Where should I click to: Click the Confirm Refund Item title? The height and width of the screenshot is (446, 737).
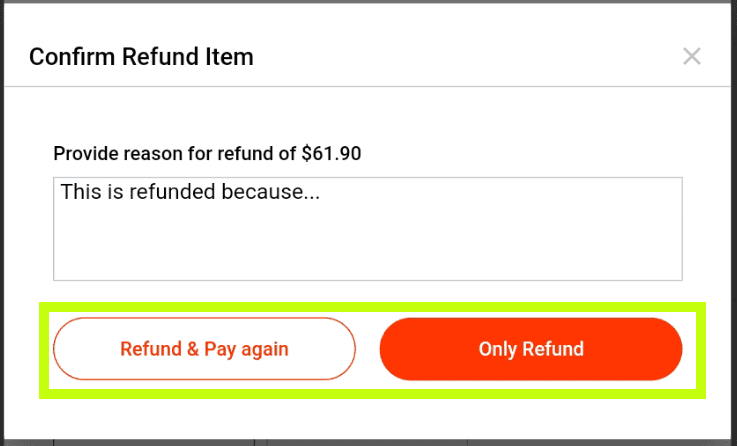point(141,56)
